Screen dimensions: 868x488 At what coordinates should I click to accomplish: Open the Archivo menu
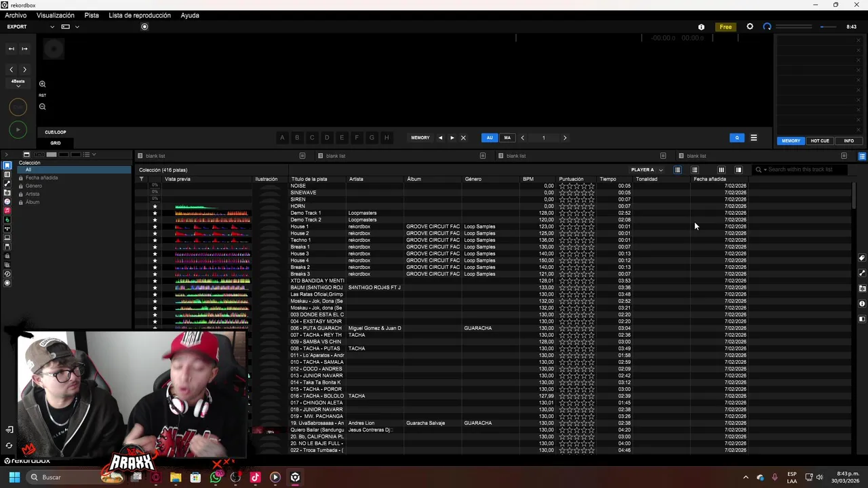point(16,15)
